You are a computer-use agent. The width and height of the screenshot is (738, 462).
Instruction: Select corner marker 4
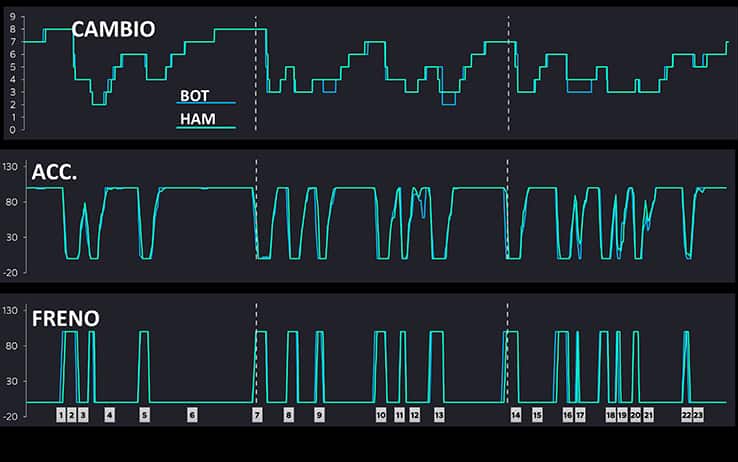(x=110, y=414)
